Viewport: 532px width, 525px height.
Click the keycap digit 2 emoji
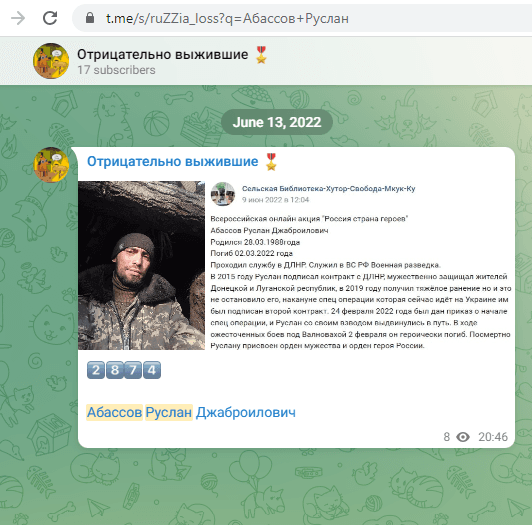(x=96, y=370)
